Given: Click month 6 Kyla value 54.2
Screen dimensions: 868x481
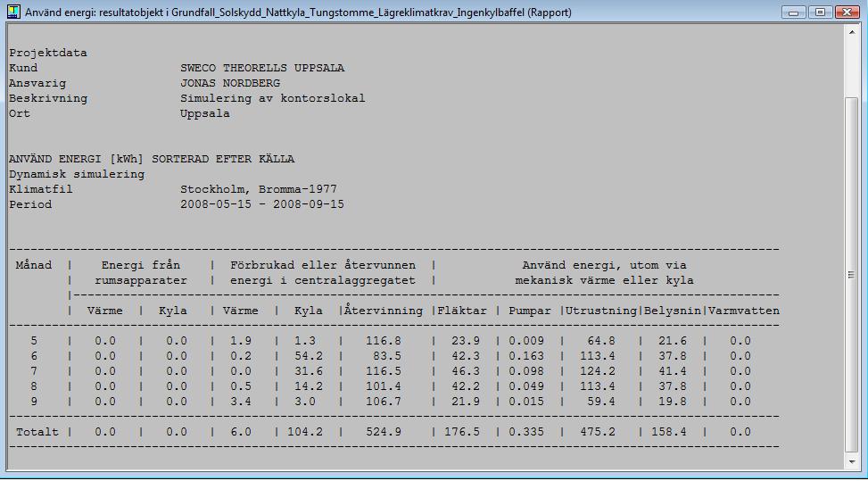Looking at the screenshot, I should [x=308, y=356].
